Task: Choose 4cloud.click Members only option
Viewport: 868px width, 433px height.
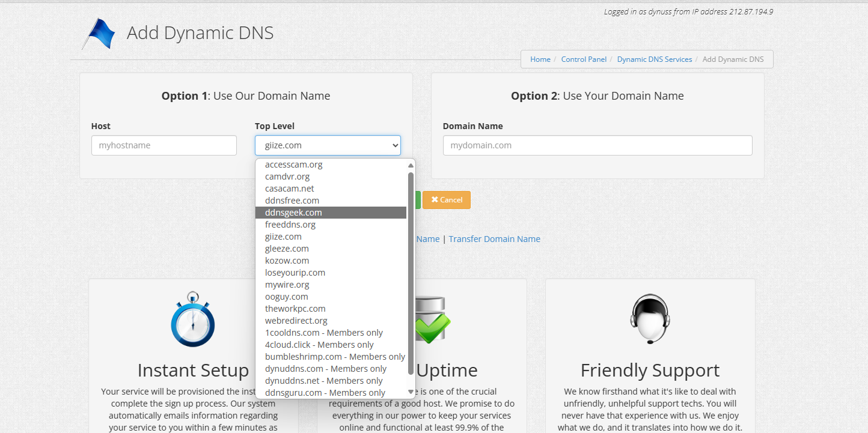Action: (x=331, y=345)
